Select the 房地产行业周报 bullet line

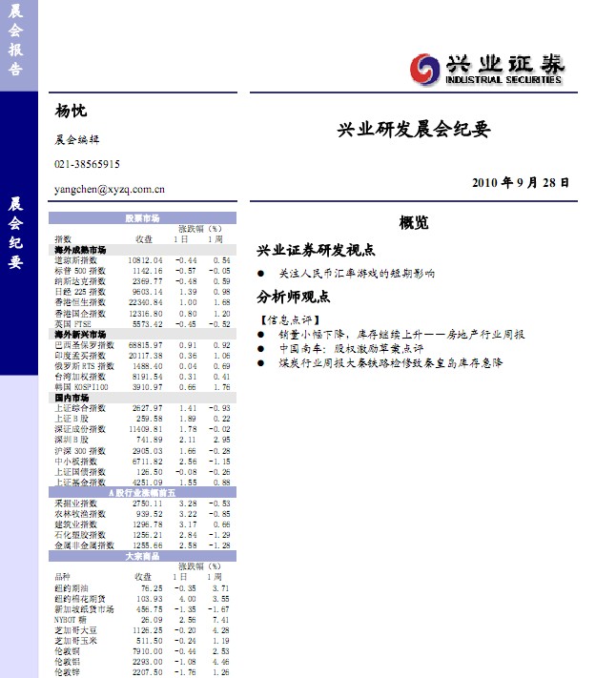coord(401,335)
